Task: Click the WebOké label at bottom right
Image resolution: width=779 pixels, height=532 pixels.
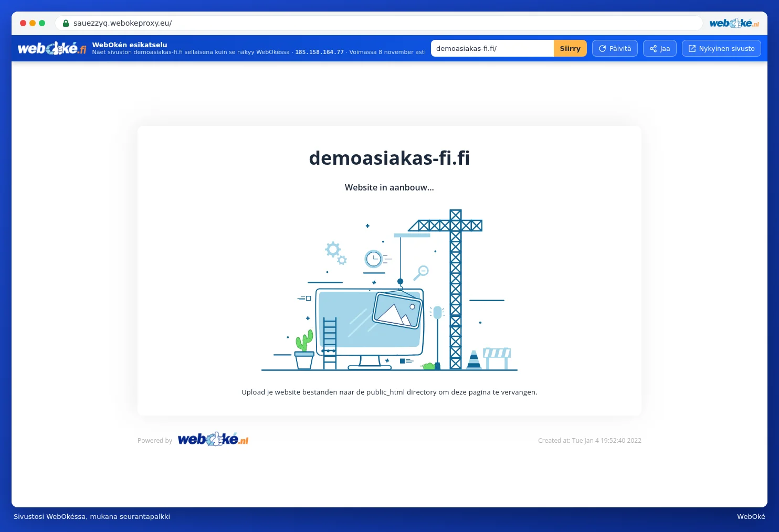Action: click(x=751, y=516)
